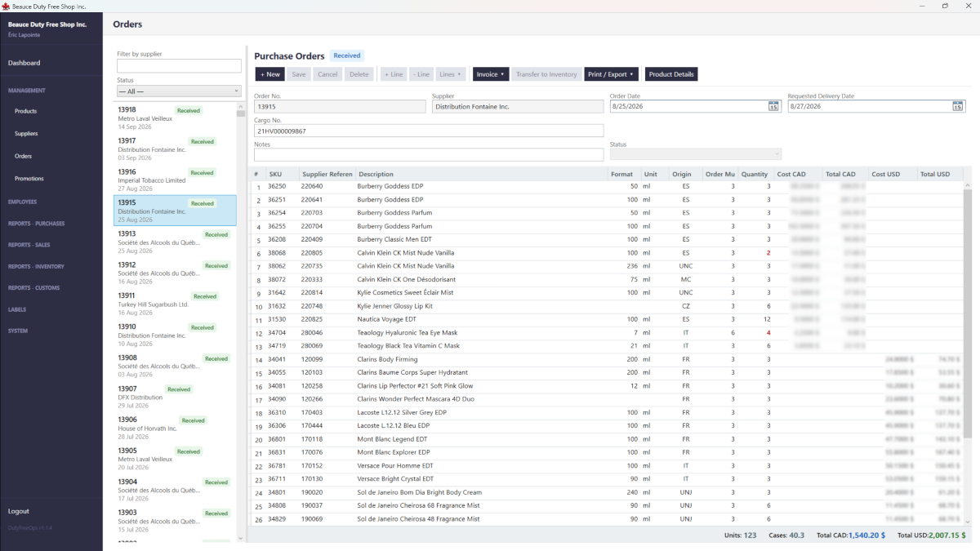Click the - Line button

pyautogui.click(x=421, y=74)
